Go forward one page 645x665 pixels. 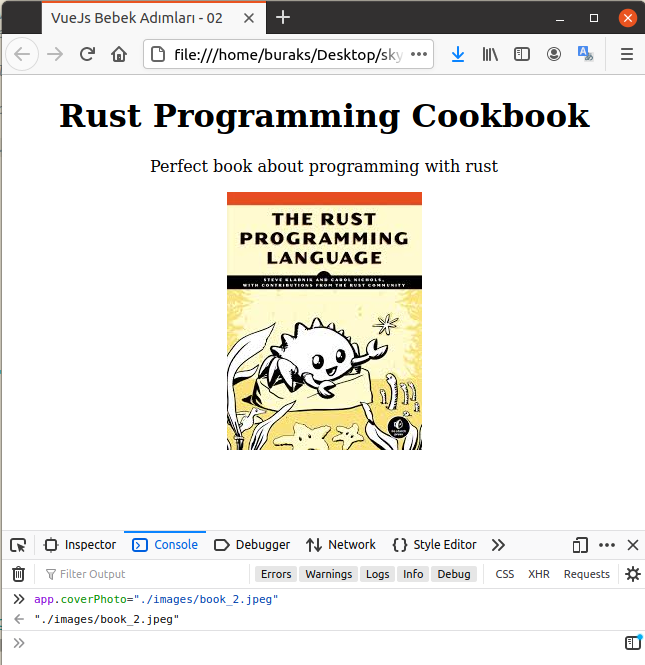coord(55,54)
